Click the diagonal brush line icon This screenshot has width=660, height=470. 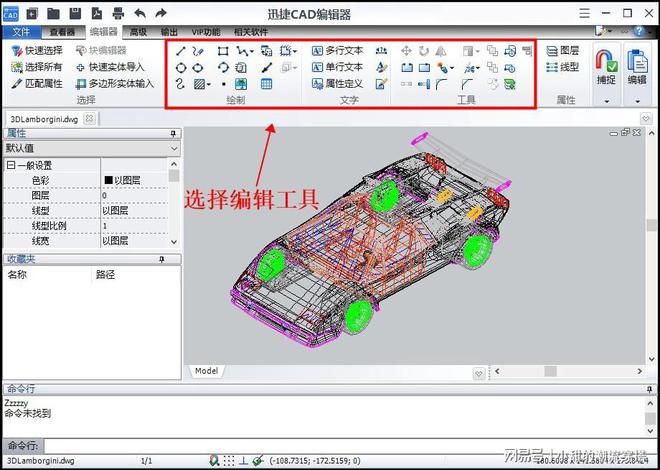point(267,68)
